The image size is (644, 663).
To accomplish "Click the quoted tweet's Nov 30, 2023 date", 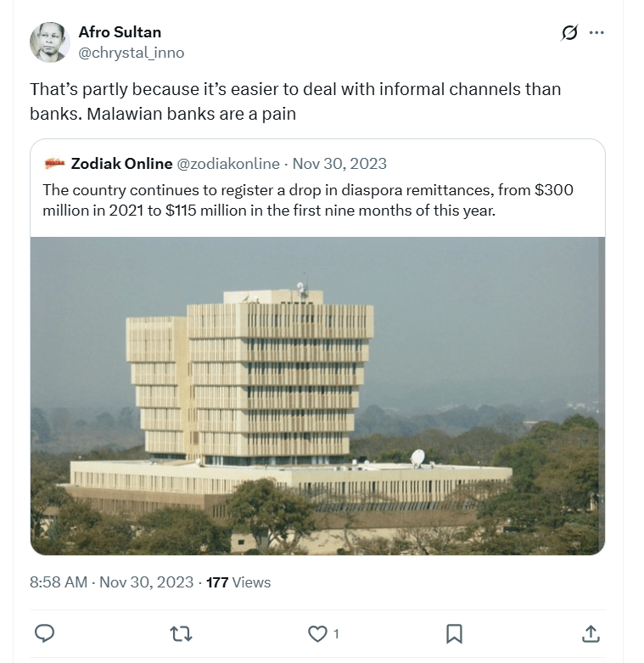I will coord(339,163).
